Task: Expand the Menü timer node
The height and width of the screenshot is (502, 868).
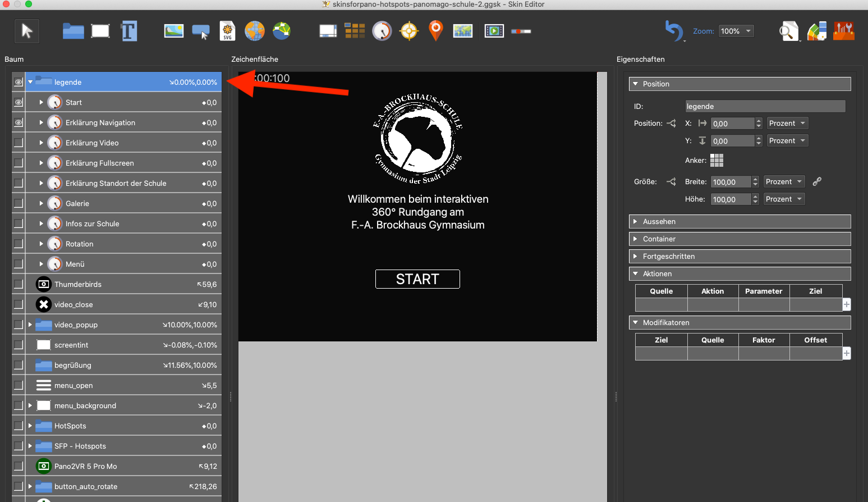Action: 41,264
